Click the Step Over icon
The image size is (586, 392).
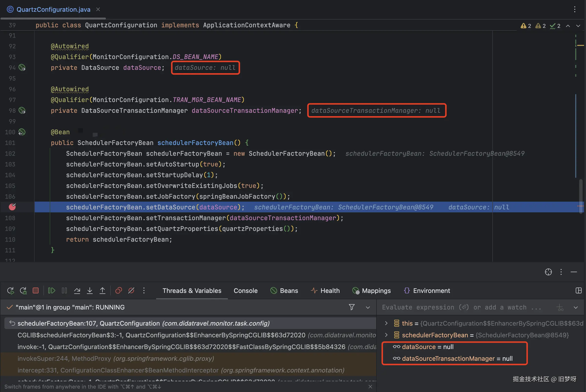(x=77, y=290)
